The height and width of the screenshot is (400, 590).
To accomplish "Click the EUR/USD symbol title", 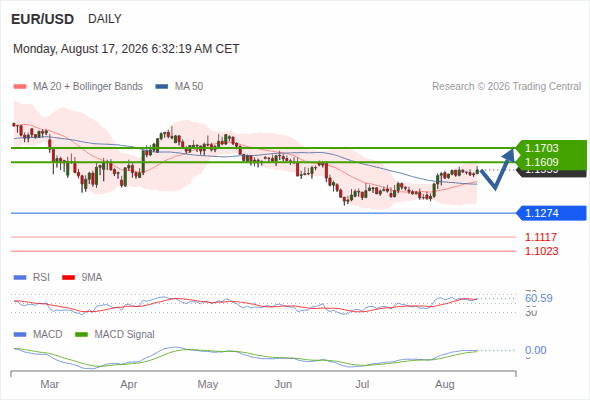I will (x=43, y=19).
